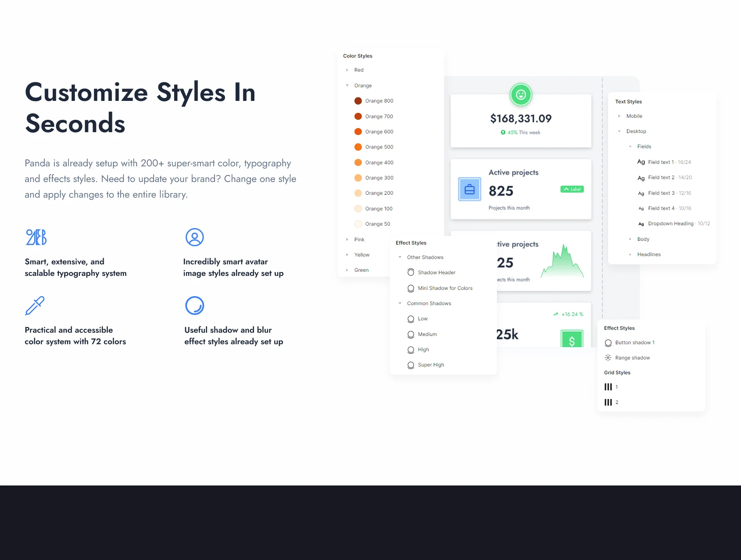Select the Orange 50 swatch
The image size is (741, 560).
[x=358, y=224]
